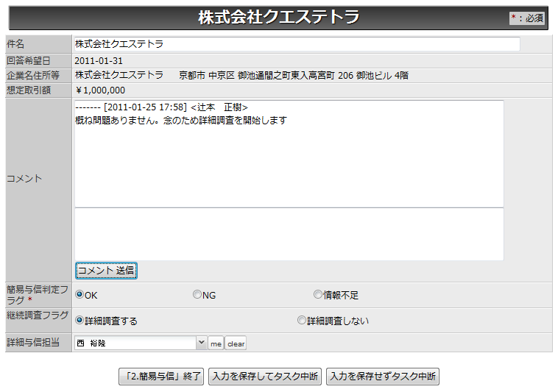Screen dimensions: 558x392
Task: Click the 回答希望日 label
Action: tap(29, 61)
